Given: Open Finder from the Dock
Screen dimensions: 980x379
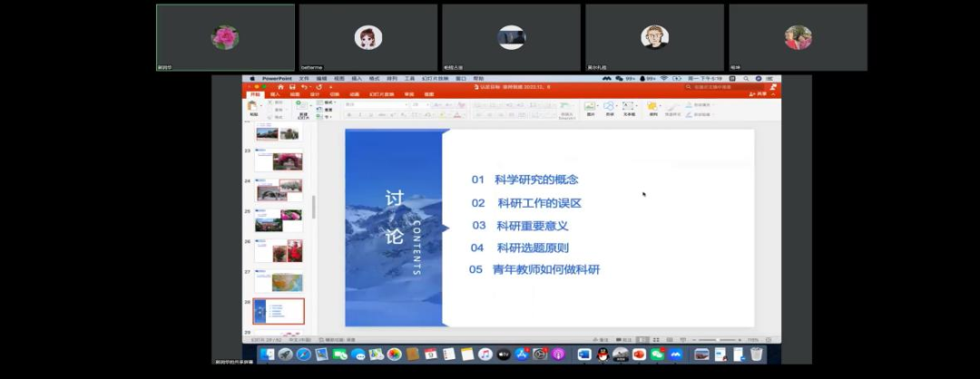Looking at the screenshot, I should 267,355.
